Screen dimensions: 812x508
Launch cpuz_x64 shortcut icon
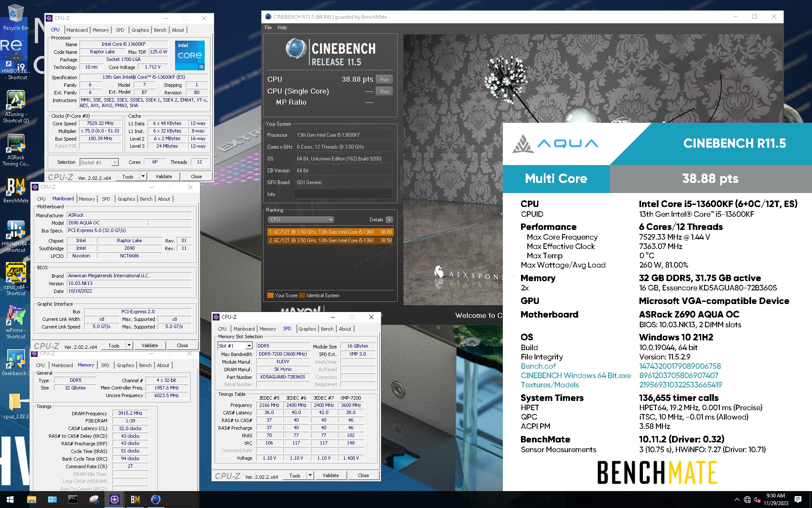16,279
